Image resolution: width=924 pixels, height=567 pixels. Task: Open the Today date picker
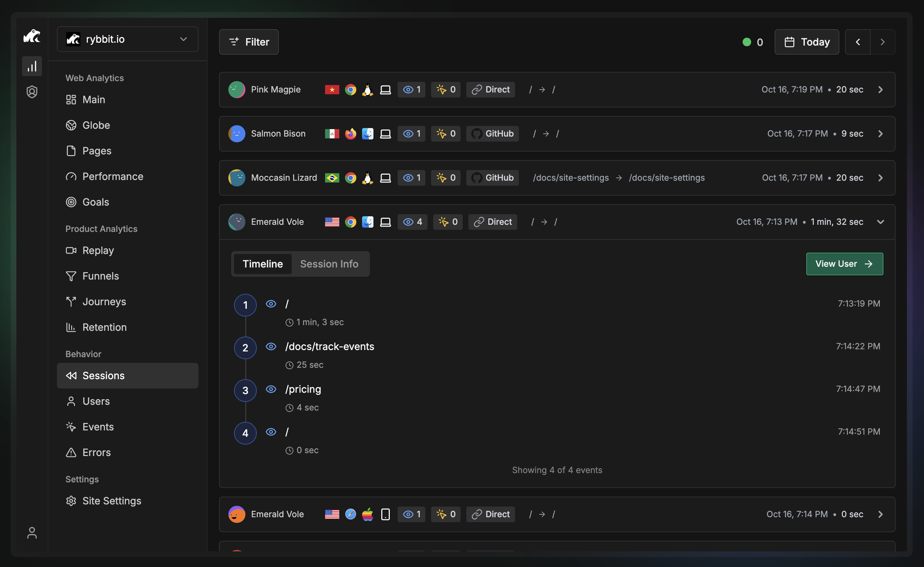(x=807, y=42)
